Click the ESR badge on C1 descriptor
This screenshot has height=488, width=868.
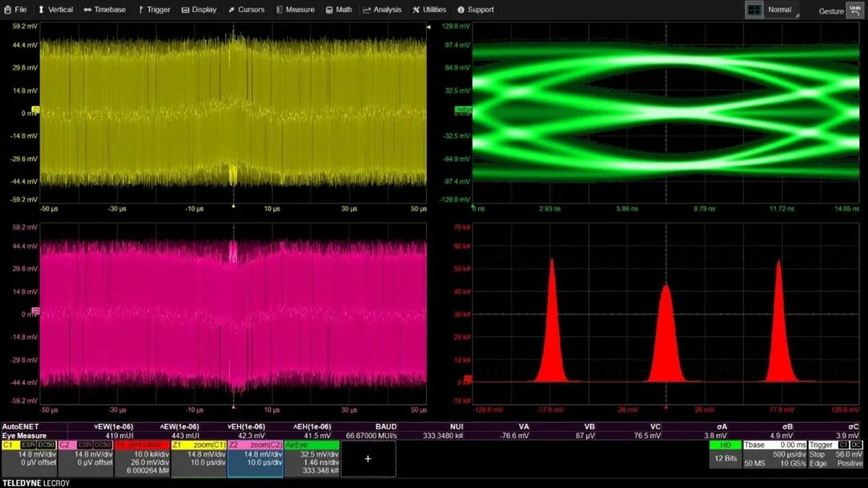pos(28,445)
